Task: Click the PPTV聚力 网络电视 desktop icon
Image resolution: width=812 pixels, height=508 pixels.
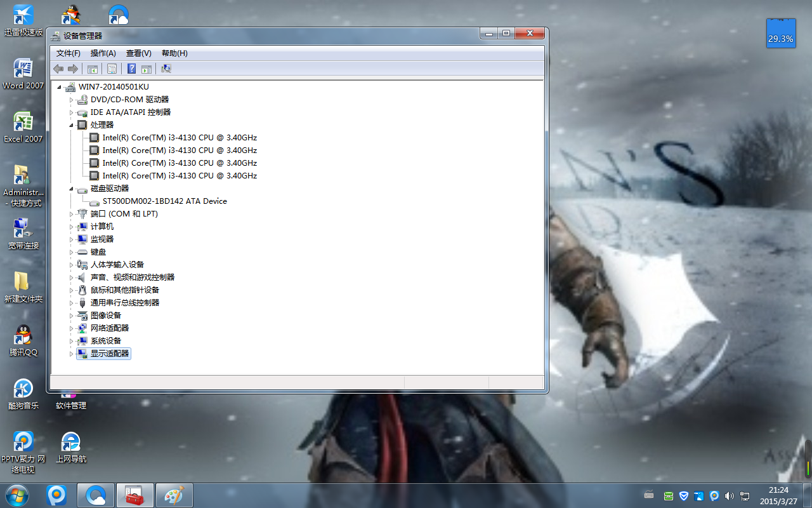Action: 23,452
